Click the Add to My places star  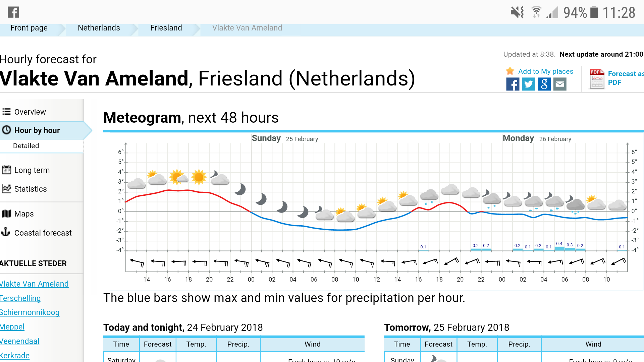tap(510, 71)
